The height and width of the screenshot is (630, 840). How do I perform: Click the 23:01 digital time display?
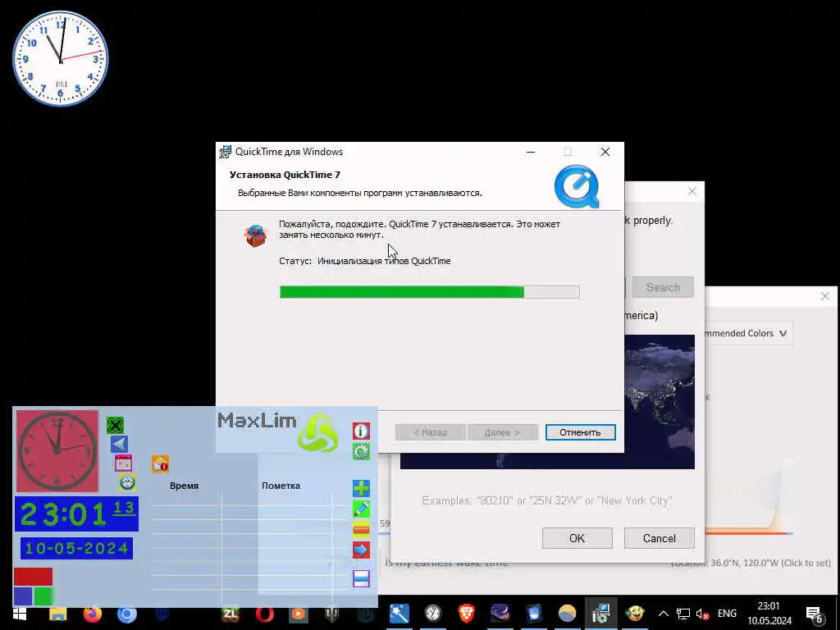click(x=76, y=514)
